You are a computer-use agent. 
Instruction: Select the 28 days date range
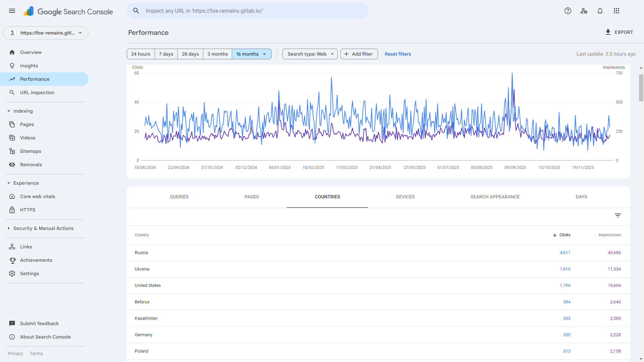pyautogui.click(x=190, y=54)
